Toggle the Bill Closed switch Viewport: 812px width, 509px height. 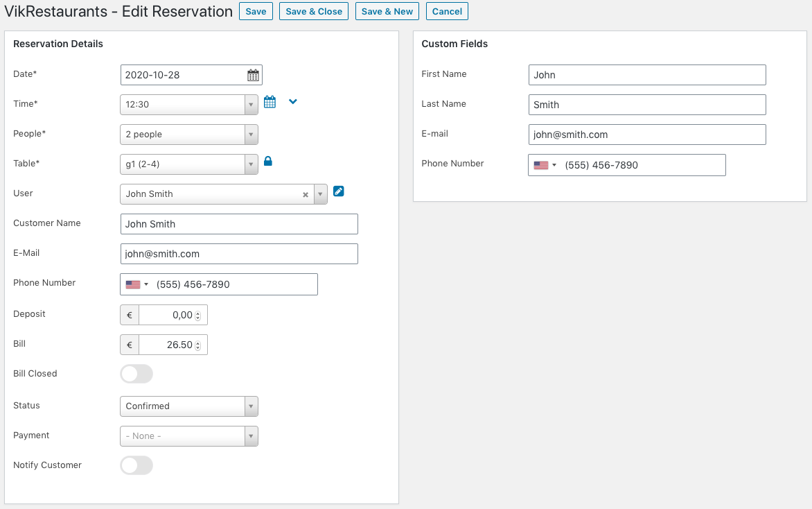(136, 374)
